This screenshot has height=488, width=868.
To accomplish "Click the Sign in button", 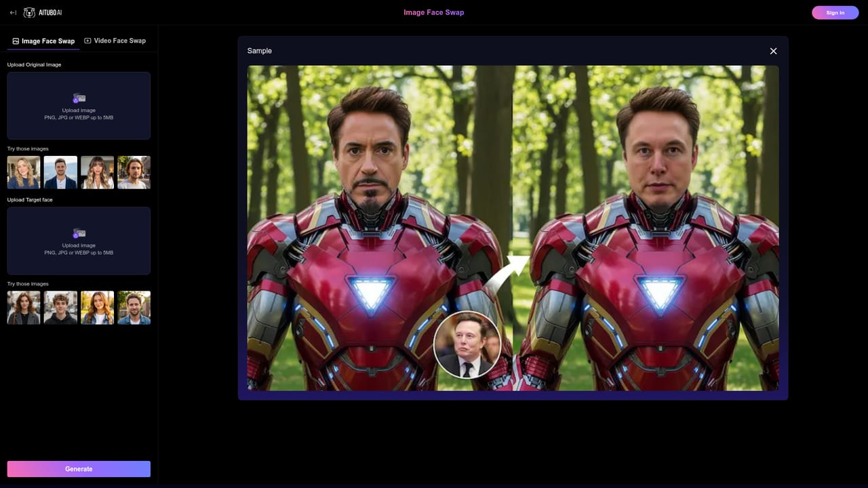I will [x=835, y=13].
